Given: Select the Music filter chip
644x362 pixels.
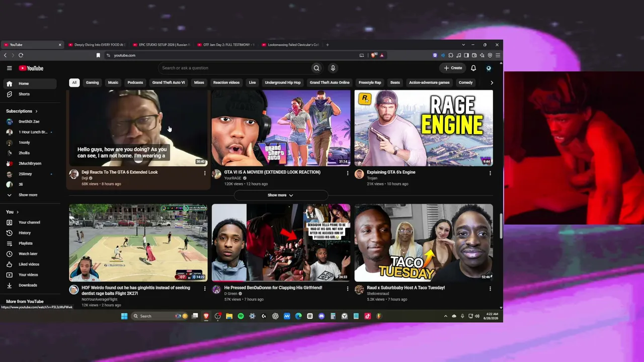Looking at the screenshot, I should point(113,82).
